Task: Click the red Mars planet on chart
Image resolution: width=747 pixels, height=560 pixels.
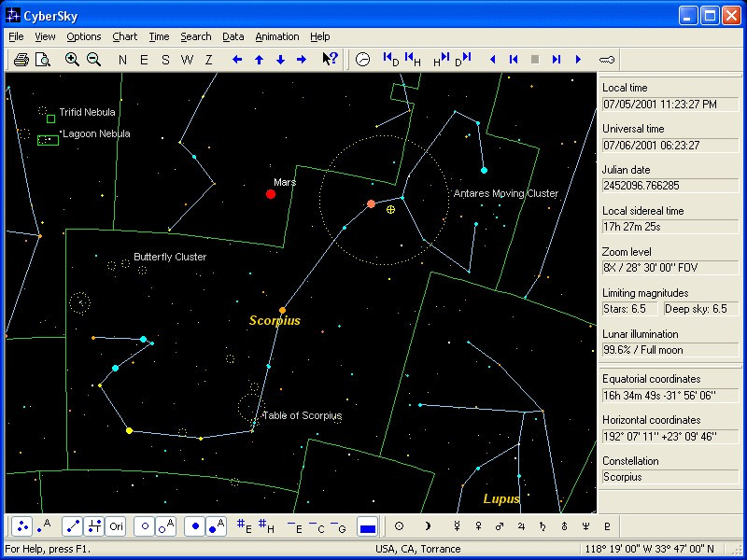Action: [271, 194]
